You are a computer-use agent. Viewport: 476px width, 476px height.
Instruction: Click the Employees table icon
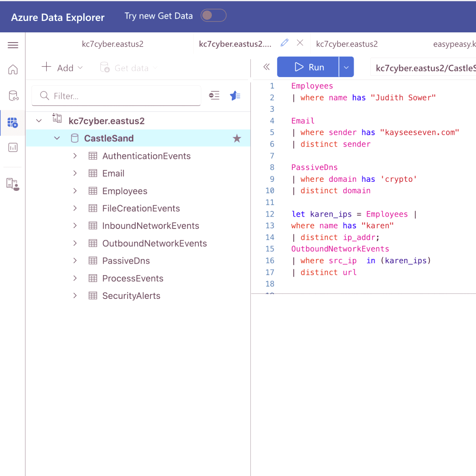coord(93,191)
